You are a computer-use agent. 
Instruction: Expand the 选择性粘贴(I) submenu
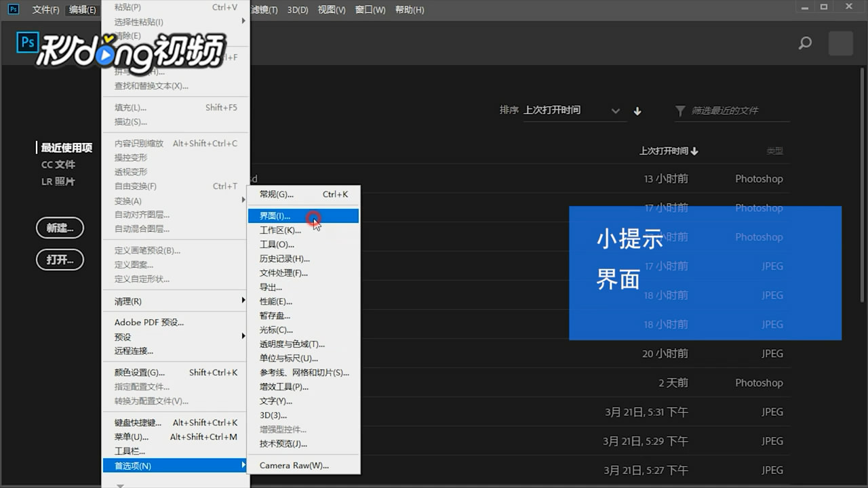point(176,22)
